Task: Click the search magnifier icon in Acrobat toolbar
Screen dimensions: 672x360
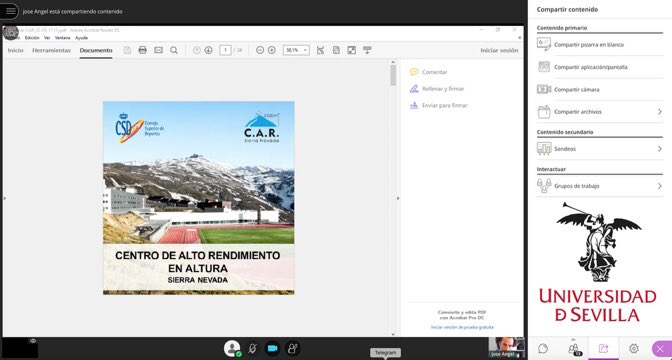Action: pos(174,50)
